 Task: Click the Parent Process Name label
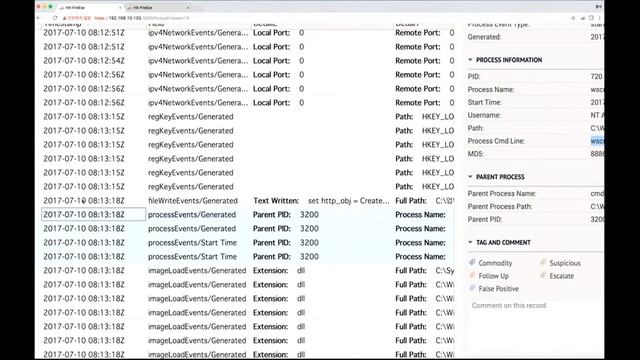click(x=502, y=193)
